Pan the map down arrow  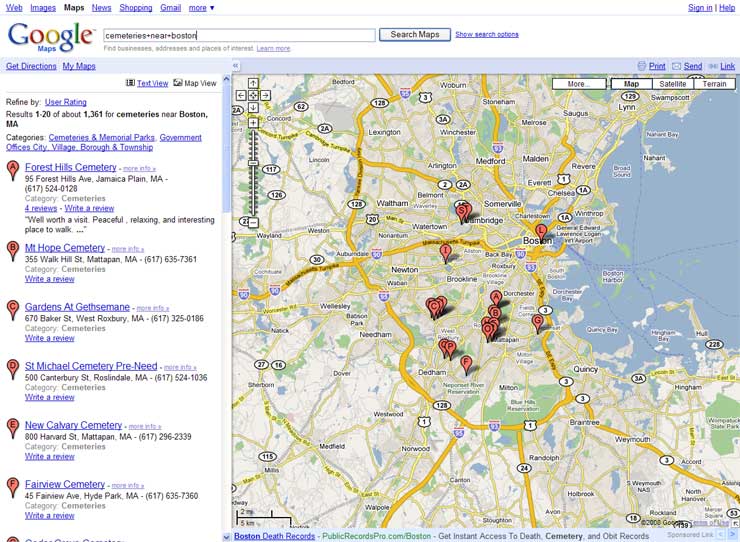(253, 108)
